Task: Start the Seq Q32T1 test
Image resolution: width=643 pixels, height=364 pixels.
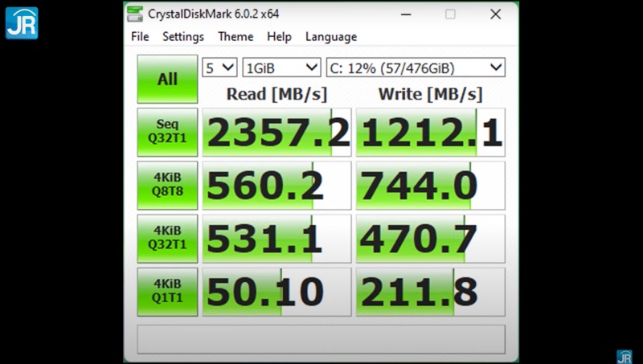Action: [x=167, y=132]
